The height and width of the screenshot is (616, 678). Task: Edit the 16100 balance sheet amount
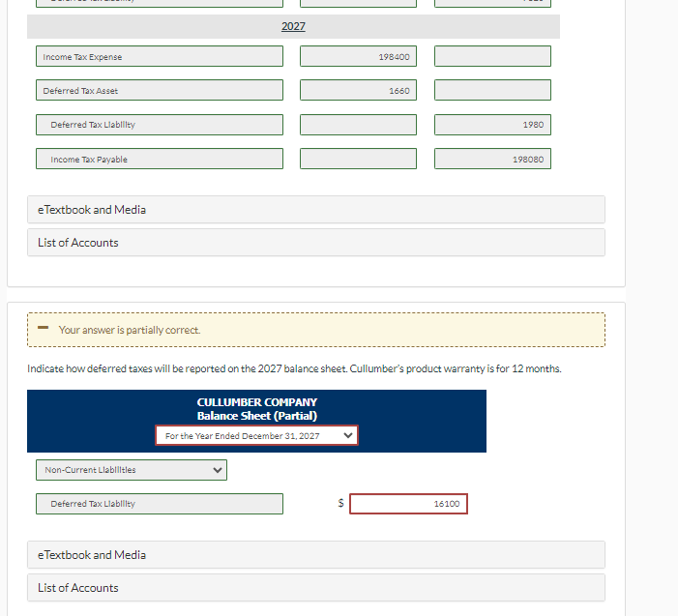click(x=408, y=504)
